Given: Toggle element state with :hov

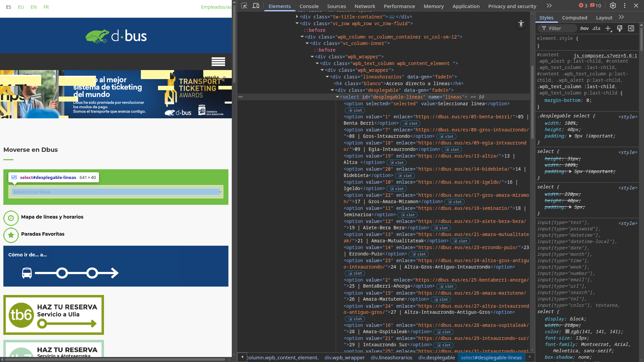Looking at the screenshot, I should tap(584, 28).
